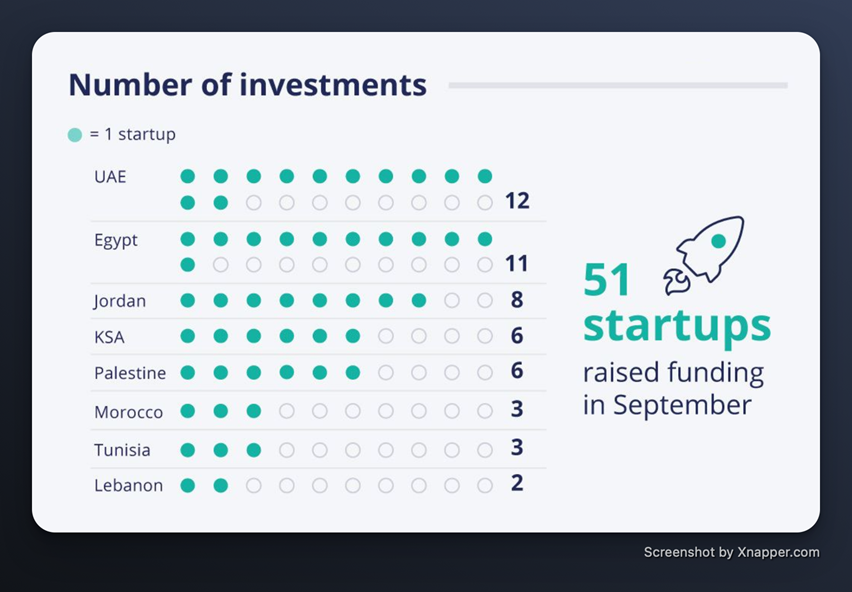Click the sixth filled dot in KSA row

pos(353,337)
